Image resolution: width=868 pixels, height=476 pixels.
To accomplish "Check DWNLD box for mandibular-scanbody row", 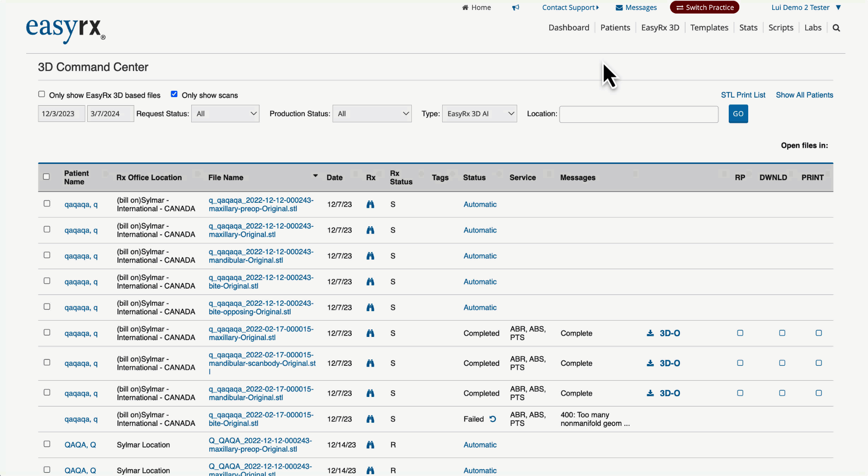I will (782, 363).
